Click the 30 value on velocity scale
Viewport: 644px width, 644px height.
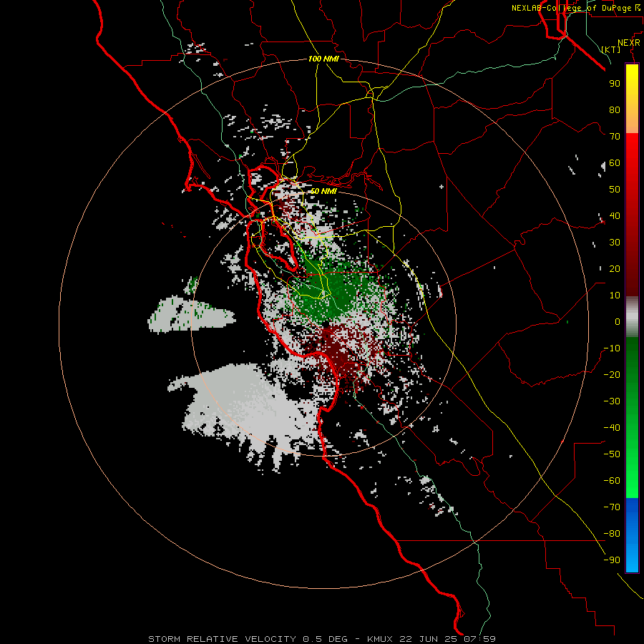(615, 243)
